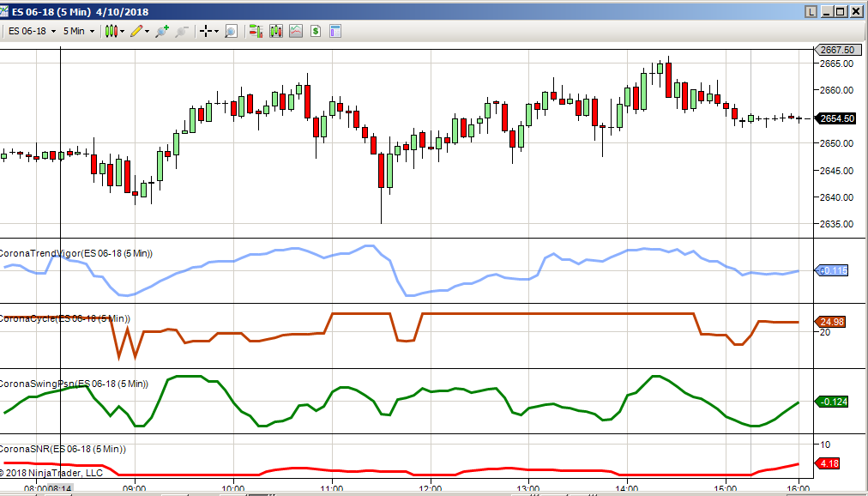
Task: Click the zoom in magnifier icon
Action: tap(162, 31)
